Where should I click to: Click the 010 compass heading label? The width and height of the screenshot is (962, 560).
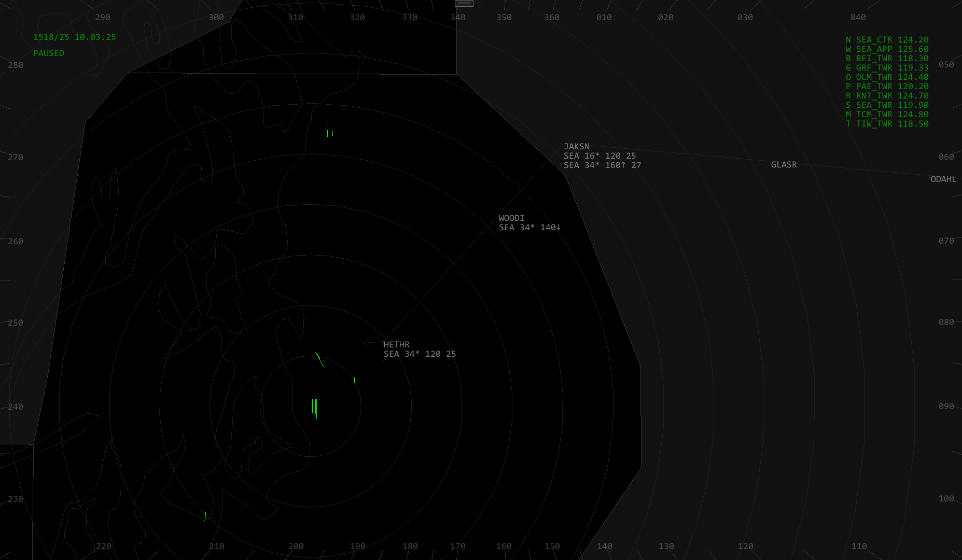[x=604, y=18]
